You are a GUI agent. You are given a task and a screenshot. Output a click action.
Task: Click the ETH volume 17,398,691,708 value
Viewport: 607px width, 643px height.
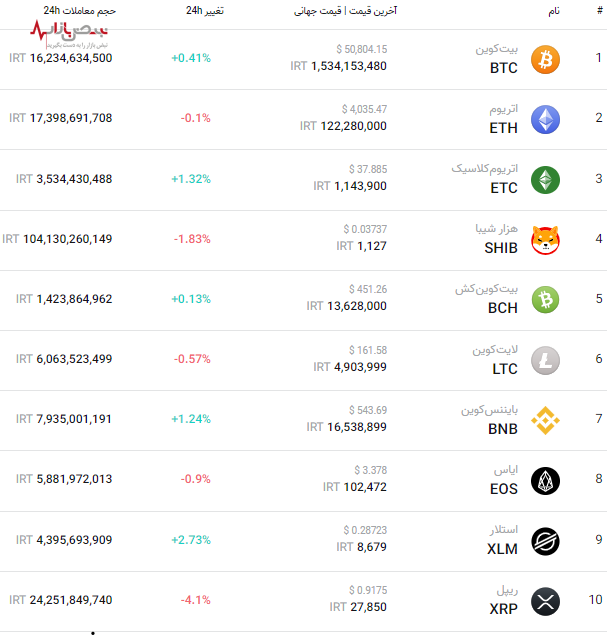pos(61,118)
